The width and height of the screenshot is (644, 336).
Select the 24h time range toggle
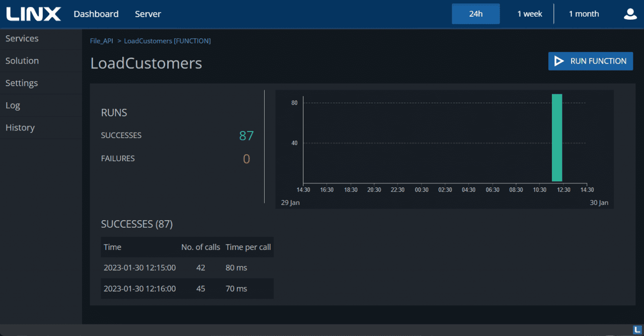[475, 14]
